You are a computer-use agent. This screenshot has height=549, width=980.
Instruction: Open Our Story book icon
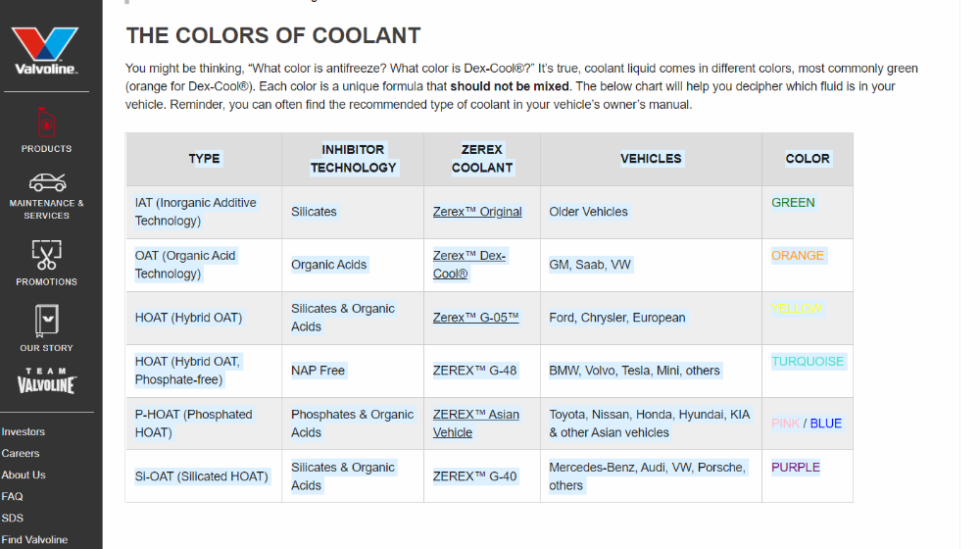pos(46,321)
